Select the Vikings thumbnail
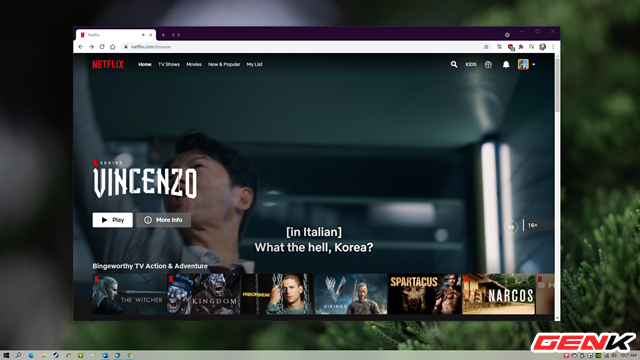 point(351,294)
